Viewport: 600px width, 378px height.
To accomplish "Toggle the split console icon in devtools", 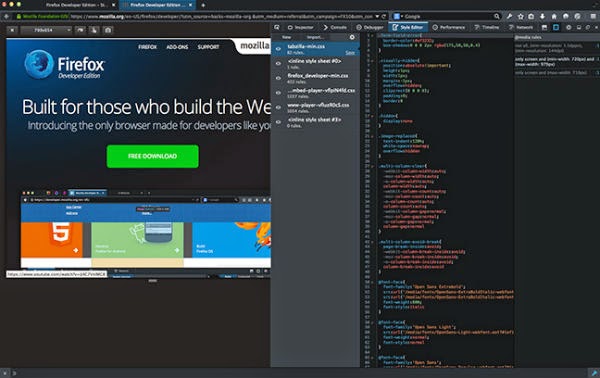I will point(545,27).
